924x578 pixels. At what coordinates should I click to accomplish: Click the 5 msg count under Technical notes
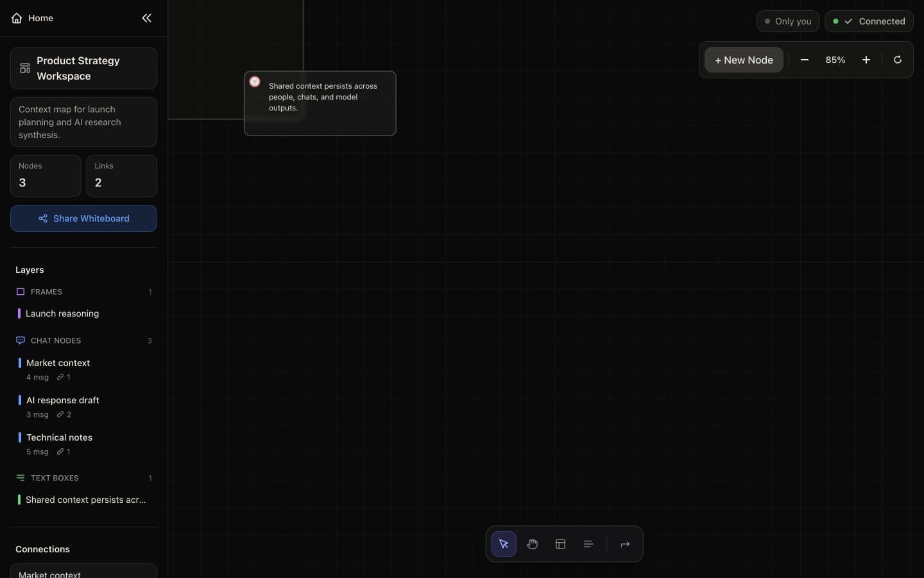click(x=37, y=451)
